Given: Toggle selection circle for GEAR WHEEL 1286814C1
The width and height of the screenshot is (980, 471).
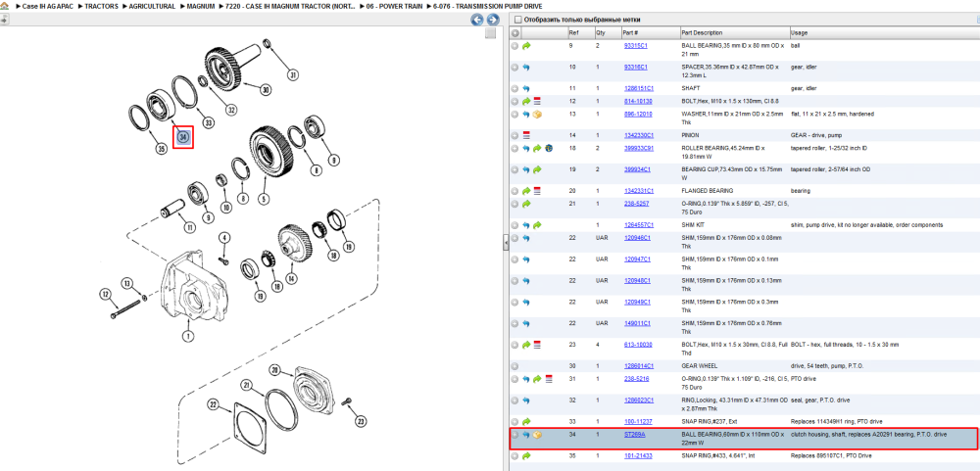Looking at the screenshot, I should tap(515, 366).
